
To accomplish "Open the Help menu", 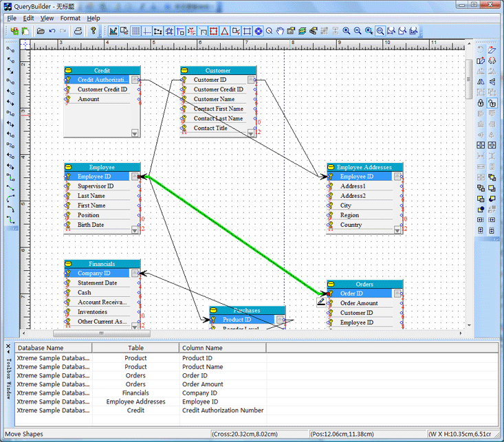I will pyautogui.click(x=94, y=19).
